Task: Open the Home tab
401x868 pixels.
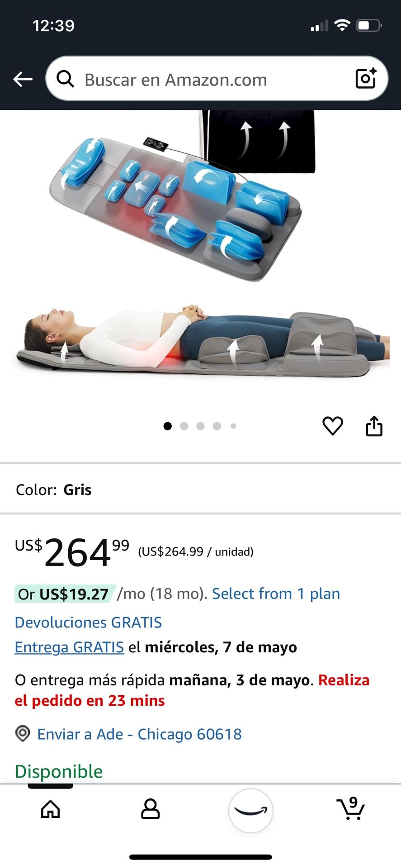Action: 50,809
